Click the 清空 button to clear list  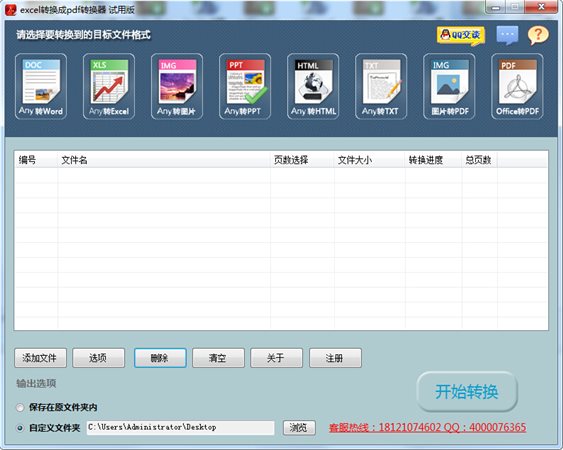218,358
